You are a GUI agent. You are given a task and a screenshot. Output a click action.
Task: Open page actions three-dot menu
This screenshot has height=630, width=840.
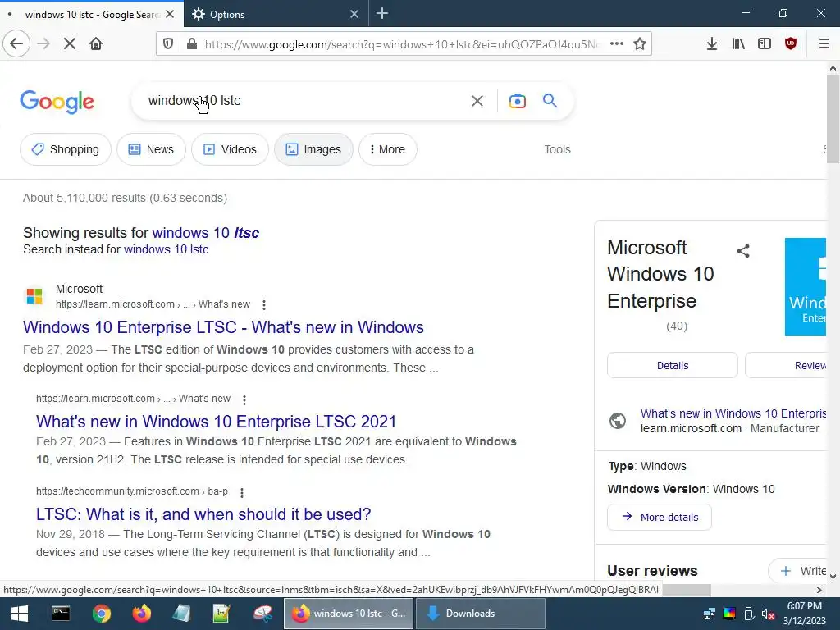tap(617, 44)
